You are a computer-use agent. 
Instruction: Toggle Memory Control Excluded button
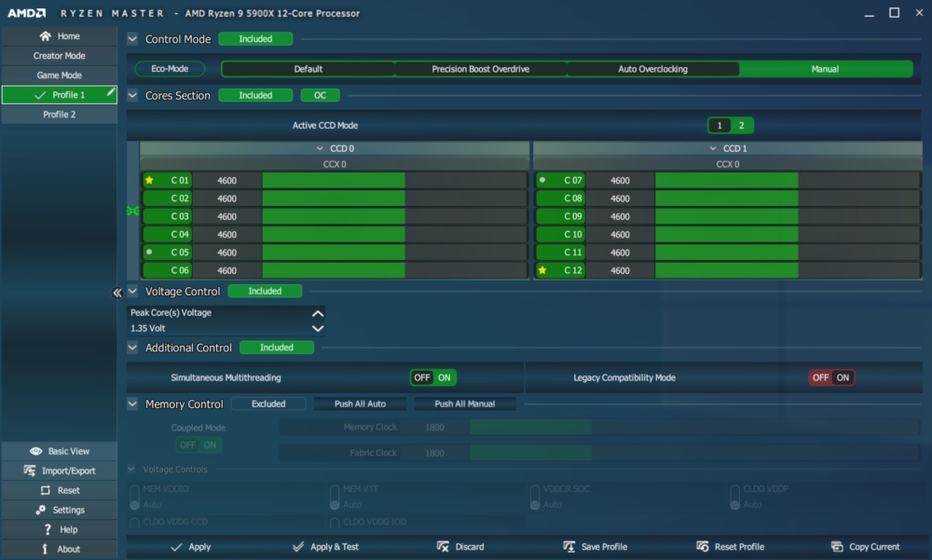tap(268, 403)
